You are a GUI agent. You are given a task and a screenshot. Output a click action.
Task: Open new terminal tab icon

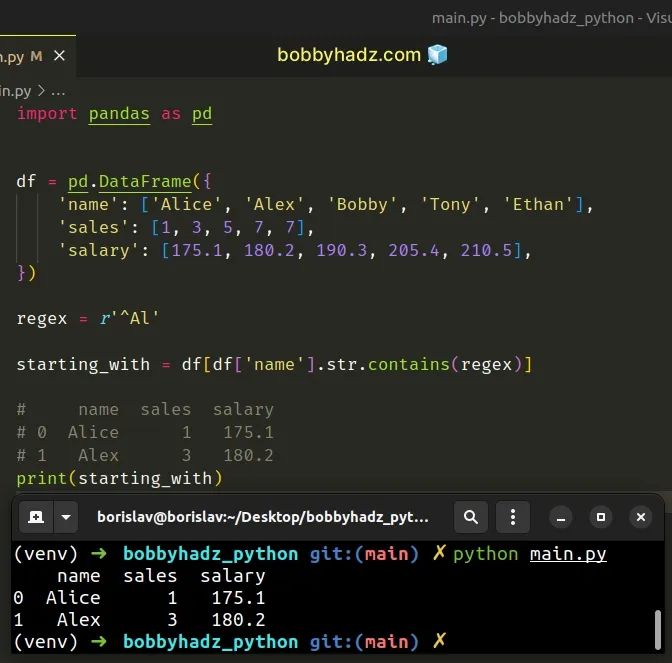pyautogui.click(x=36, y=517)
